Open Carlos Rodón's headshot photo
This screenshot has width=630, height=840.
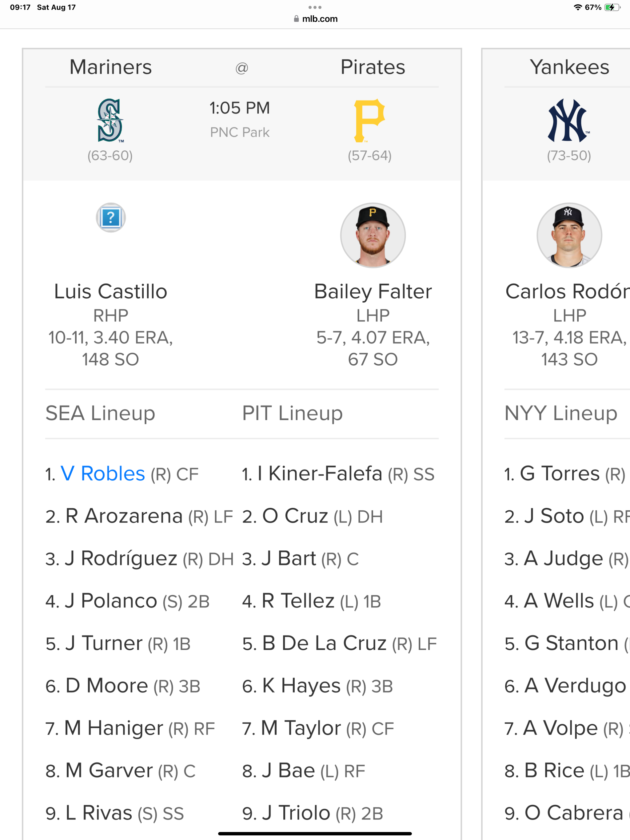(x=569, y=235)
